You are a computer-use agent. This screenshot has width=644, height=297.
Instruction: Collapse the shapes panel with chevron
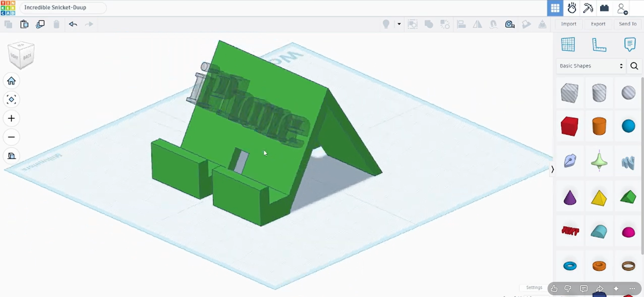[x=552, y=170]
